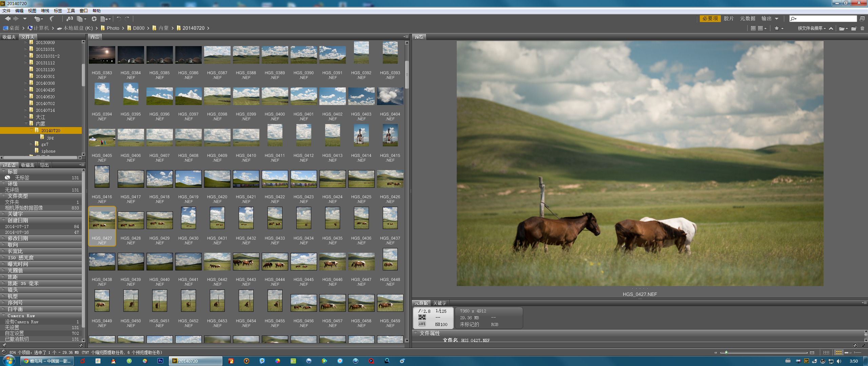Open the navigation history dropdown arrow
This screenshot has height=366, width=868.
click(25, 19)
